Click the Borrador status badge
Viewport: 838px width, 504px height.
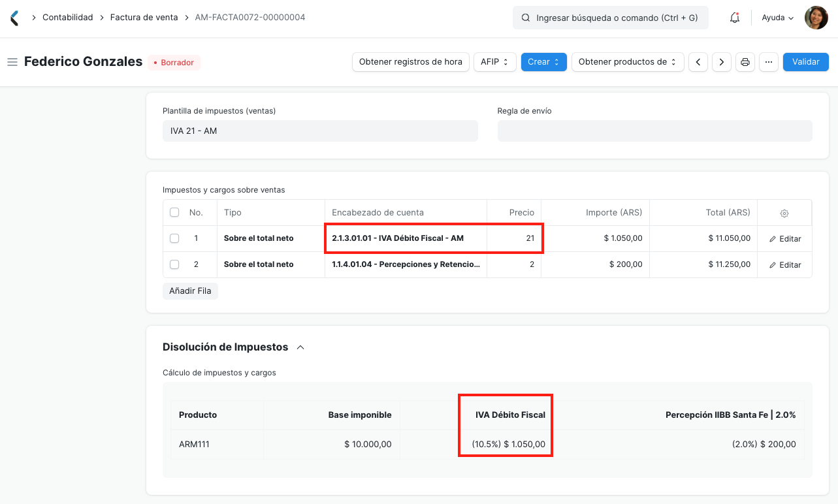174,63
